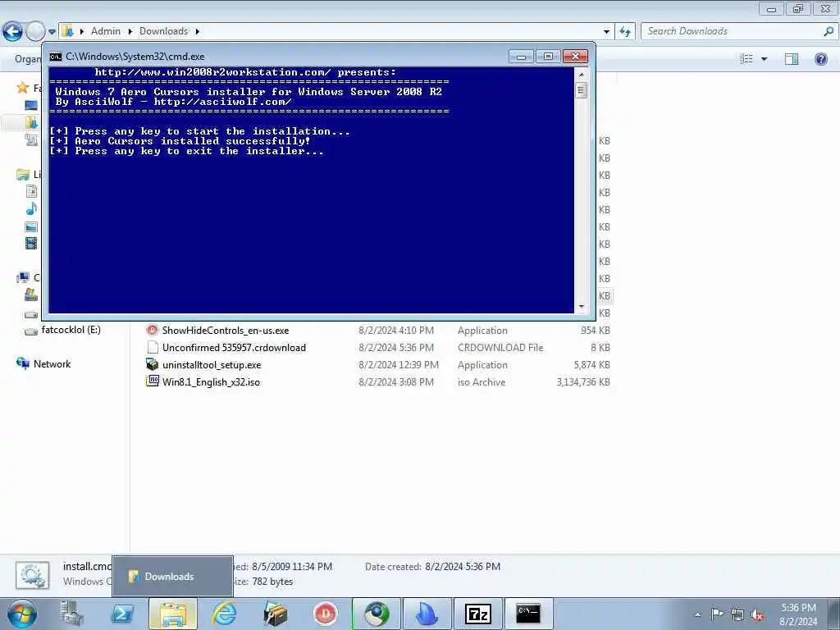Viewport: 840px width, 630px height.
Task: Click the cmd.exe title bar icon
Action: (x=56, y=57)
